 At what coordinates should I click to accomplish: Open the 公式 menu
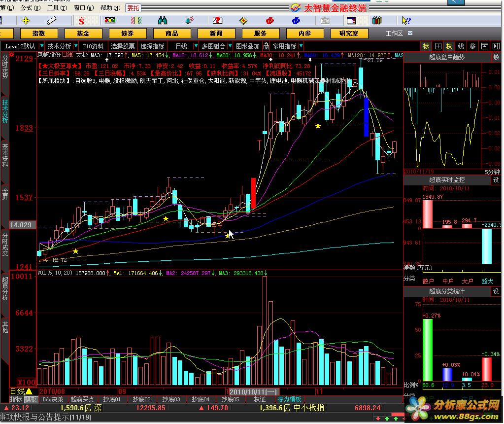coord(31,8)
